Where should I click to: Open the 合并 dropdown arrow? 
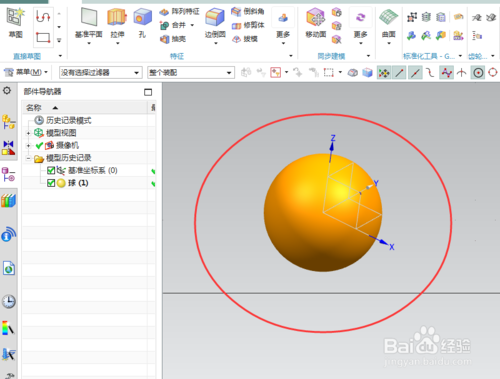point(192,25)
